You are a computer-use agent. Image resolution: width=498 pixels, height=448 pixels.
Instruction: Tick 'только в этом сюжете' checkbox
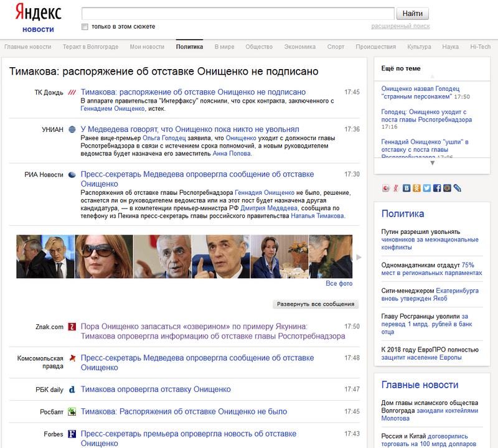coord(85,27)
